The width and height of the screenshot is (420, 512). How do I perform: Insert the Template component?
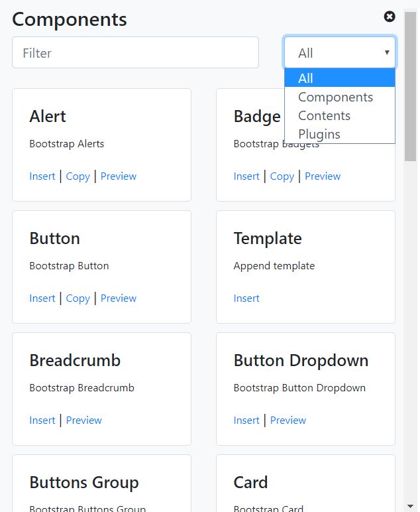pos(246,298)
